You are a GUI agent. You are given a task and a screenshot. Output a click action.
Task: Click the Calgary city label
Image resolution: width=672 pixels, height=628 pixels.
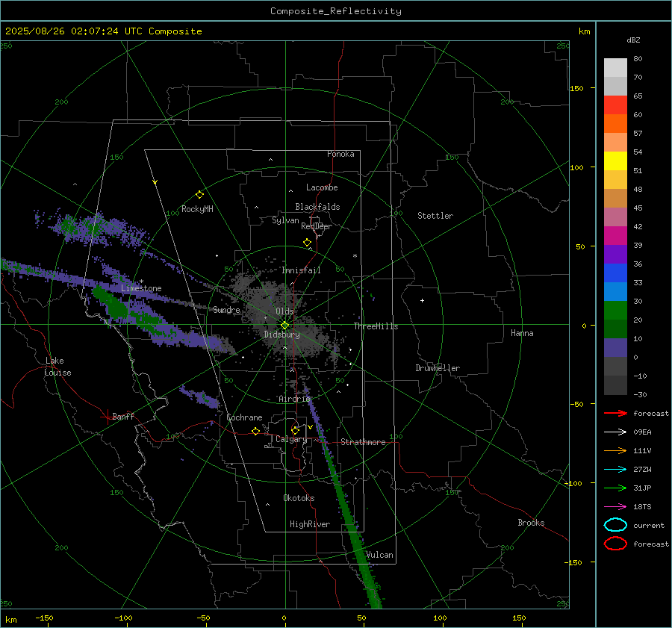click(x=291, y=439)
